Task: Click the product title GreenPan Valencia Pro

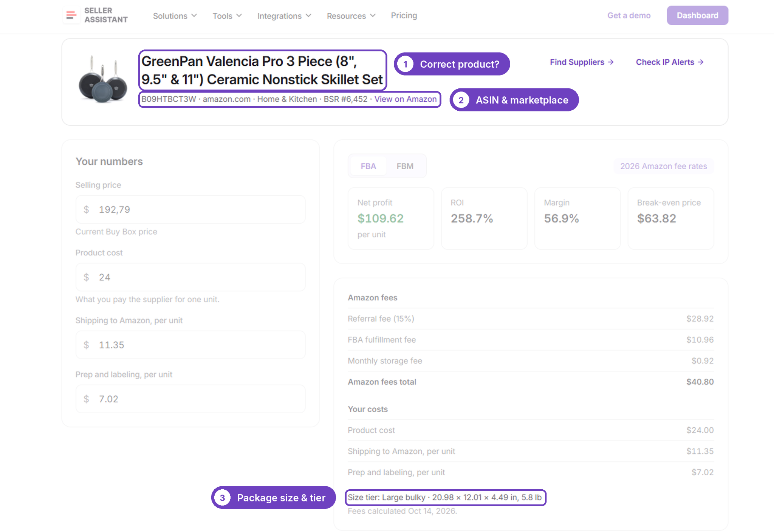Action: pos(262,70)
